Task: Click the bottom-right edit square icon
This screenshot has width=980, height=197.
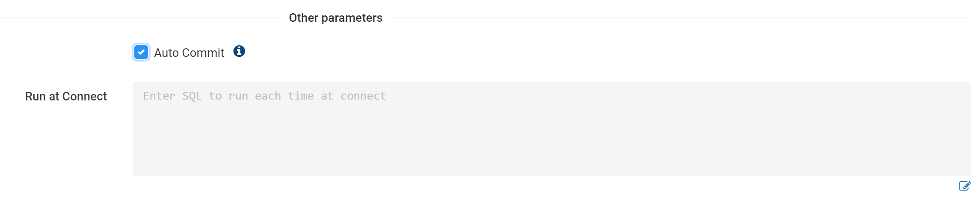Action: [965, 185]
